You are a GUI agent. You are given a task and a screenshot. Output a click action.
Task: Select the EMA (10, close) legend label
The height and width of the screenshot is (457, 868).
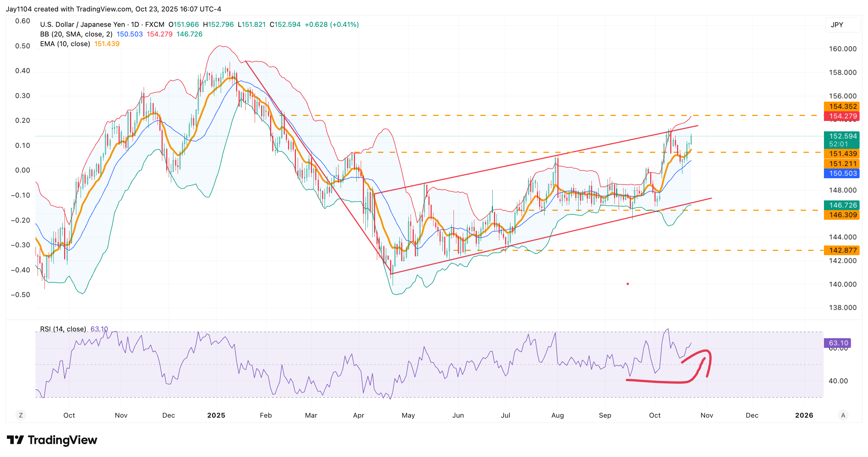(65, 44)
